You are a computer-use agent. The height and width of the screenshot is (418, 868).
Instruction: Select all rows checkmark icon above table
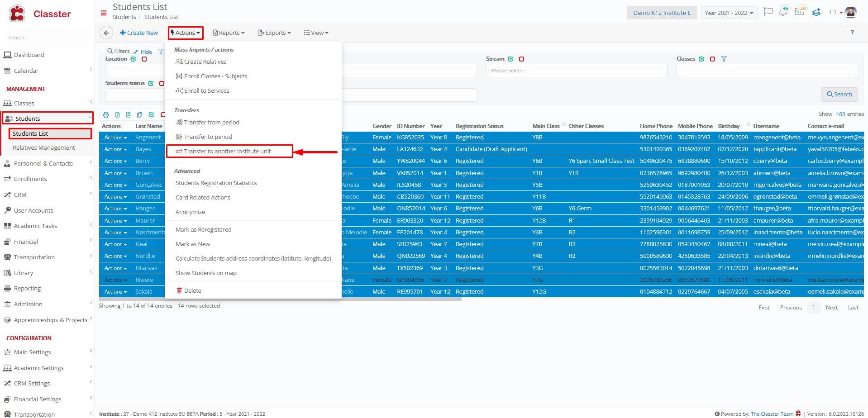click(x=151, y=115)
